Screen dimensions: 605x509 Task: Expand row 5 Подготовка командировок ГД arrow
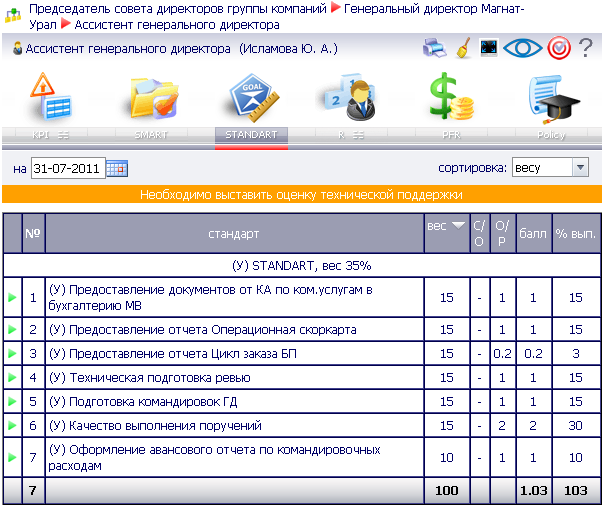click(x=12, y=401)
